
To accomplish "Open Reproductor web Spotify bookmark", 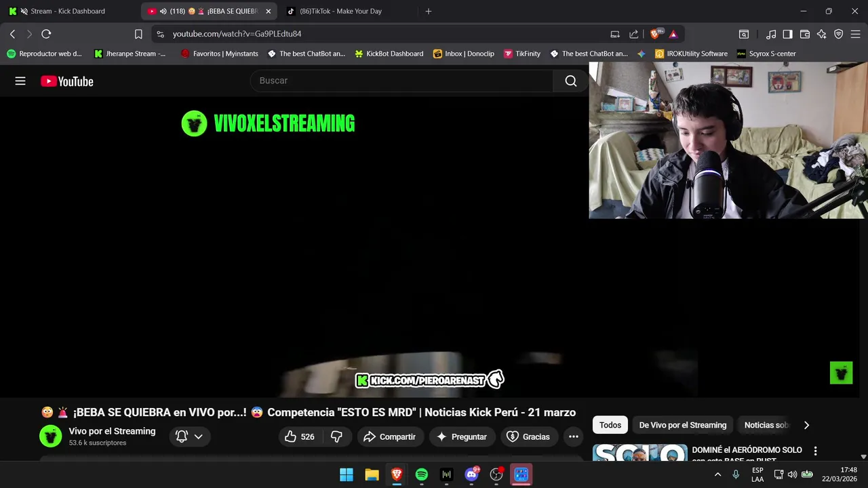I will [x=44, y=54].
